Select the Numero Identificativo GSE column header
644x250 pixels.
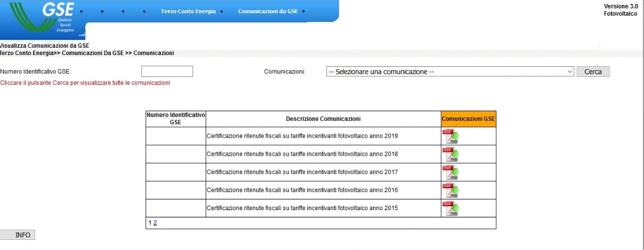176,119
